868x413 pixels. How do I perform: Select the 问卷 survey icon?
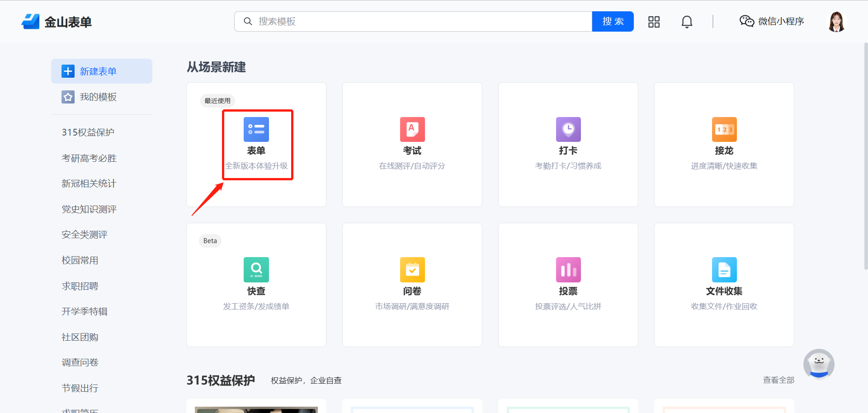click(x=412, y=270)
